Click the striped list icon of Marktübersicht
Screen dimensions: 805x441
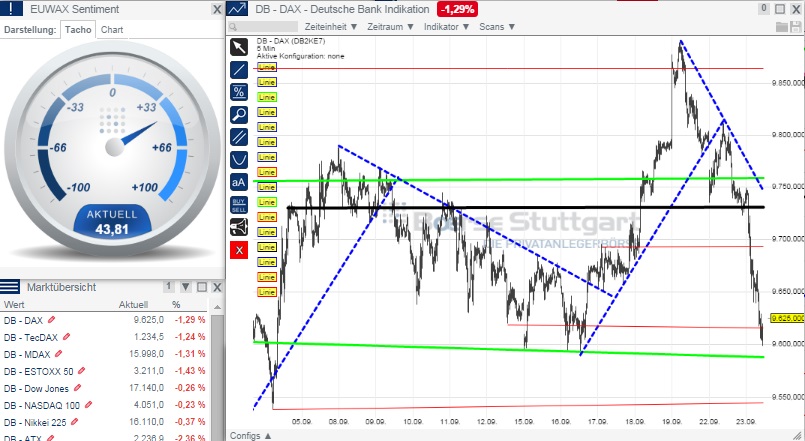[x=10, y=286]
